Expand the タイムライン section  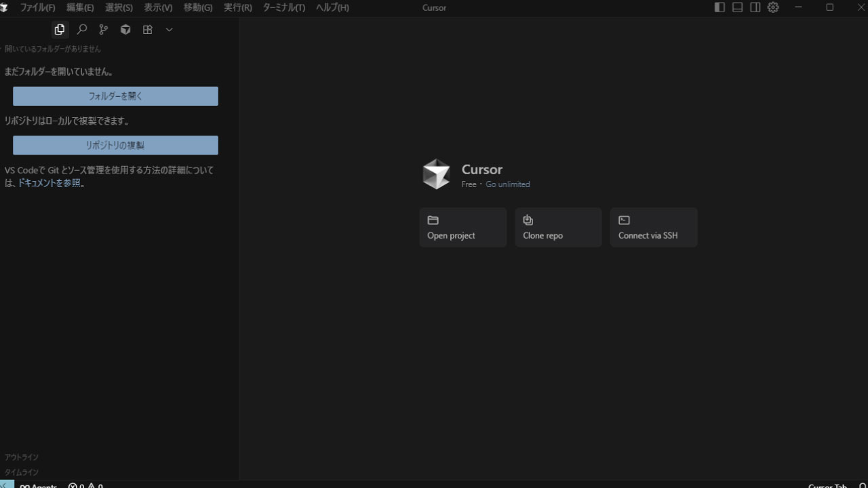[22, 472]
